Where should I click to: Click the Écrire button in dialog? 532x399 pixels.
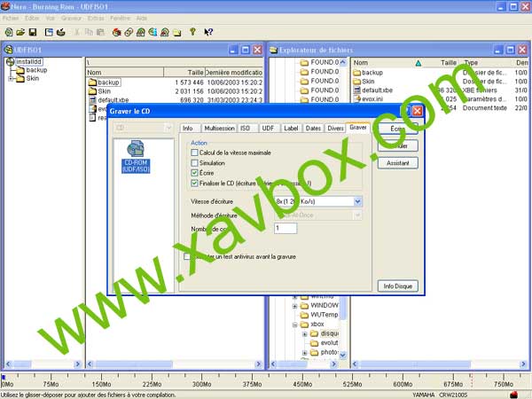397,129
